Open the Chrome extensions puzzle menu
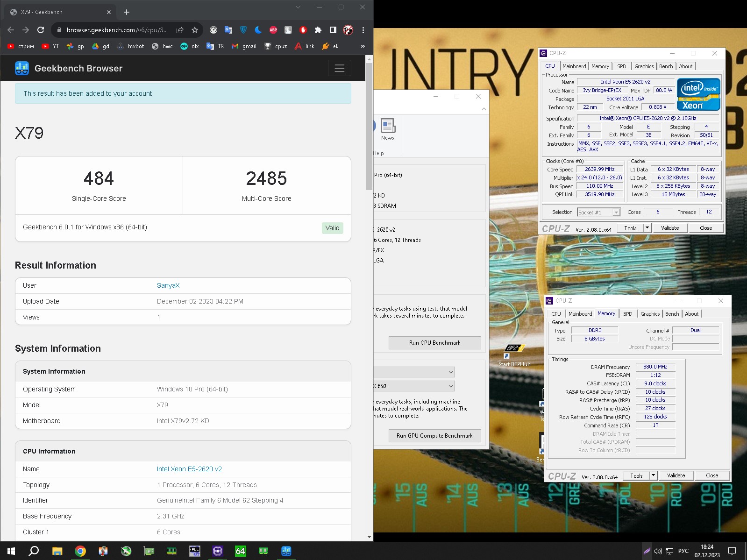The image size is (747, 560). [x=318, y=30]
